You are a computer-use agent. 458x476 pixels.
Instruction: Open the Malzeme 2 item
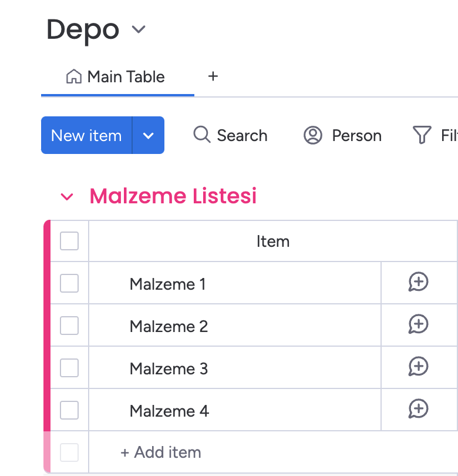click(x=169, y=326)
